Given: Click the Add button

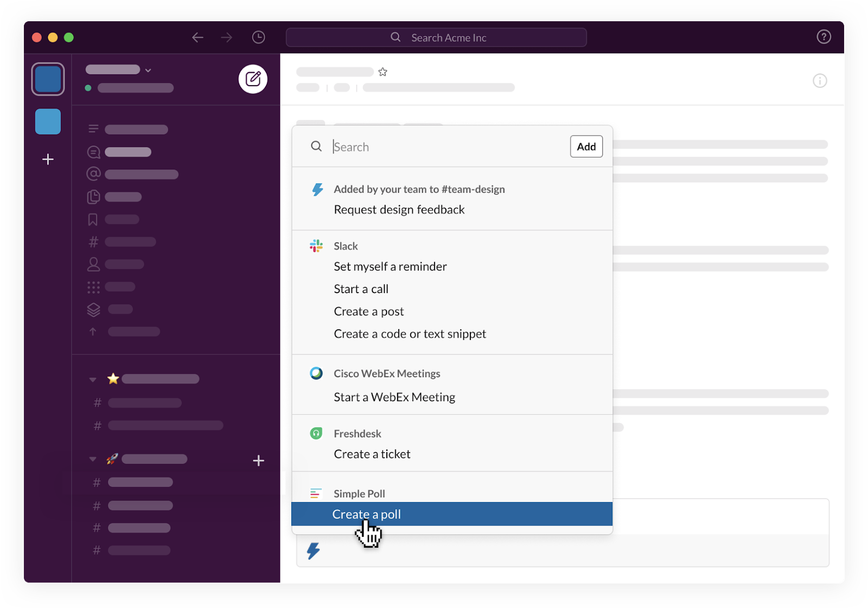Looking at the screenshot, I should (586, 147).
